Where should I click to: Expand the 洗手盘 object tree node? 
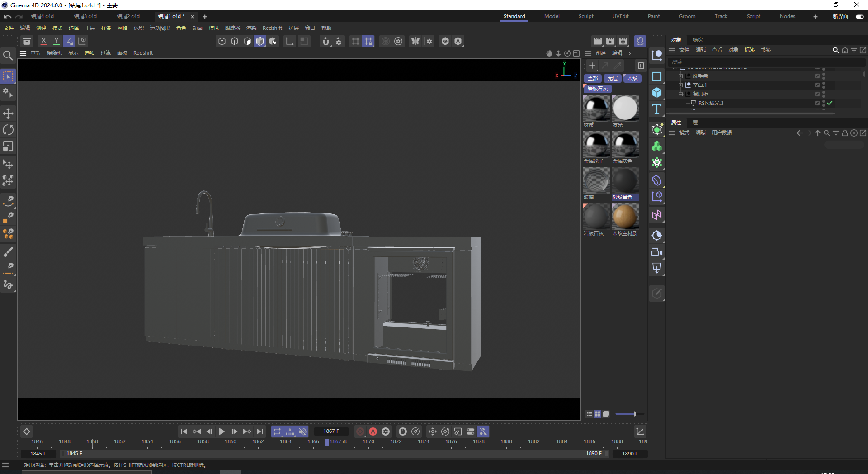680,76
